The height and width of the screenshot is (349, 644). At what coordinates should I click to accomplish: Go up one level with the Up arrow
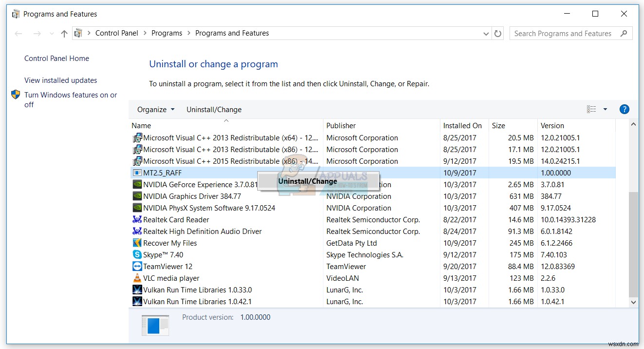coord(64,34)
